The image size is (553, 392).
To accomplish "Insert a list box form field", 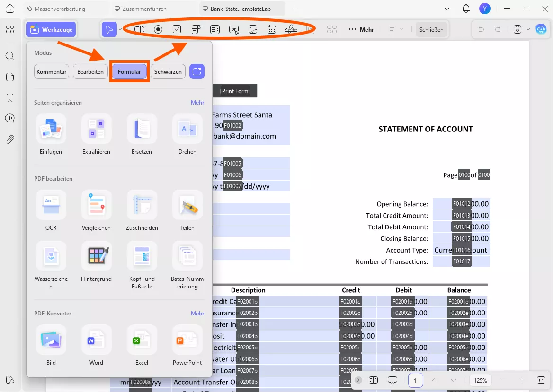I will pos(215,30).
